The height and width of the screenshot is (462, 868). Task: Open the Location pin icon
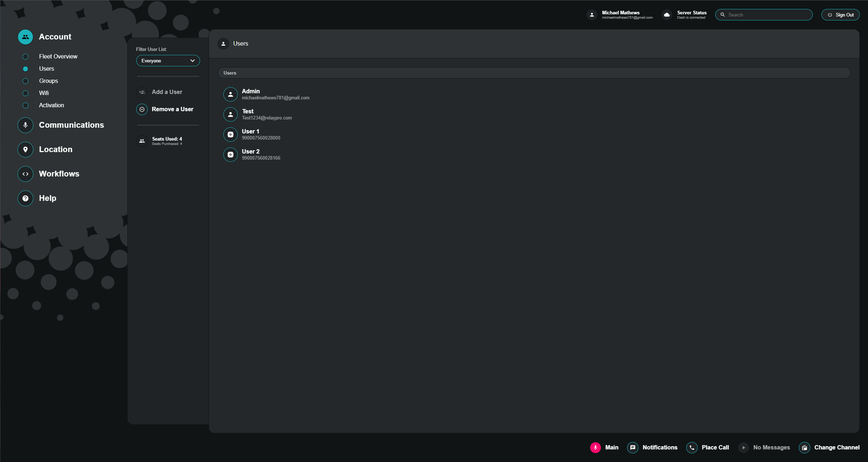[x=25, y=150]
